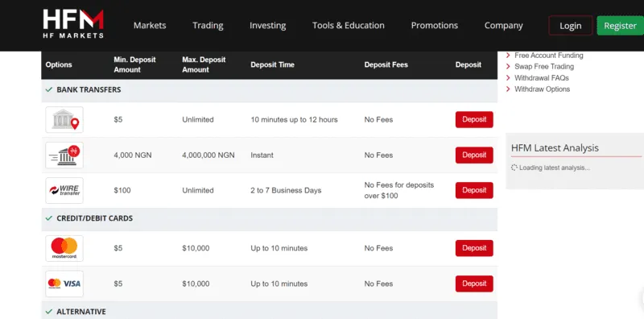Open the Withdraw Options link
Viewport: 644px width, 319px height.
click(x=542, y=89)
